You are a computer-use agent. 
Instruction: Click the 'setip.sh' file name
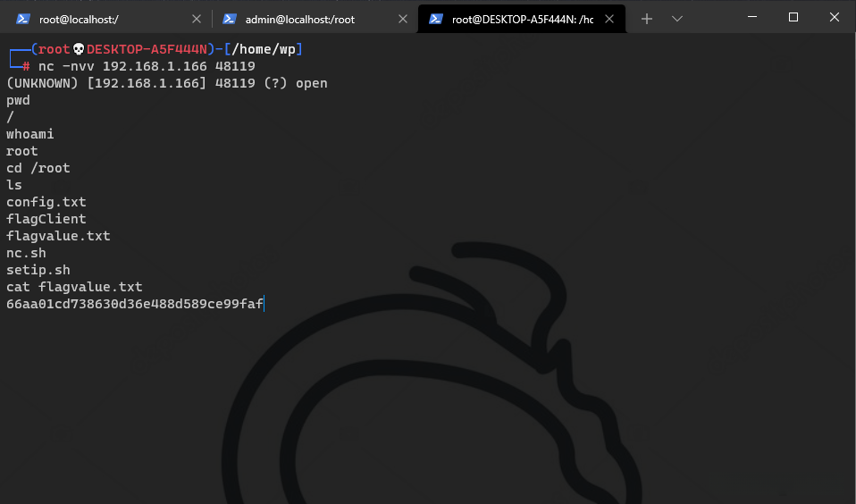pyautogui.click(x=38, y=270)
